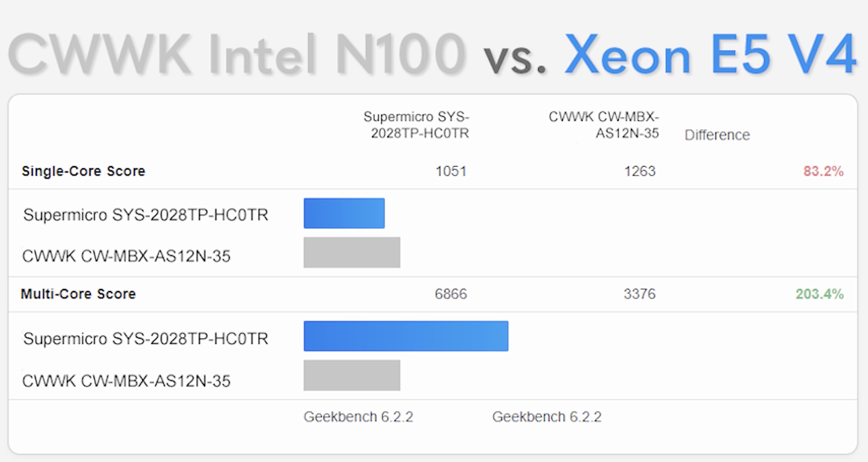
Task: Click the right Geekbench 6.2.2 label
Action: (547, 417)
